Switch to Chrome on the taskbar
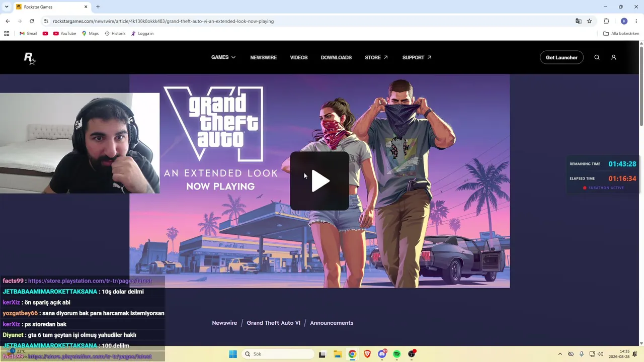 [352, 354]
